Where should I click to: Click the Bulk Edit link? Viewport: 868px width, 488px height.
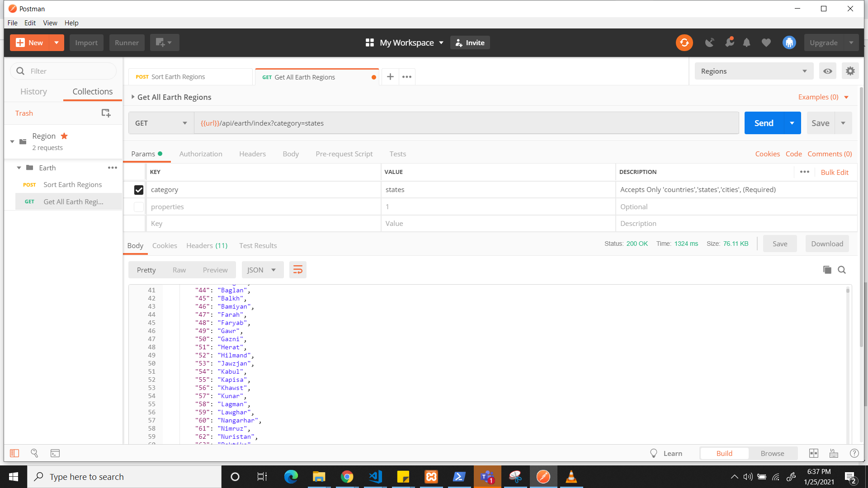point(834,172)
